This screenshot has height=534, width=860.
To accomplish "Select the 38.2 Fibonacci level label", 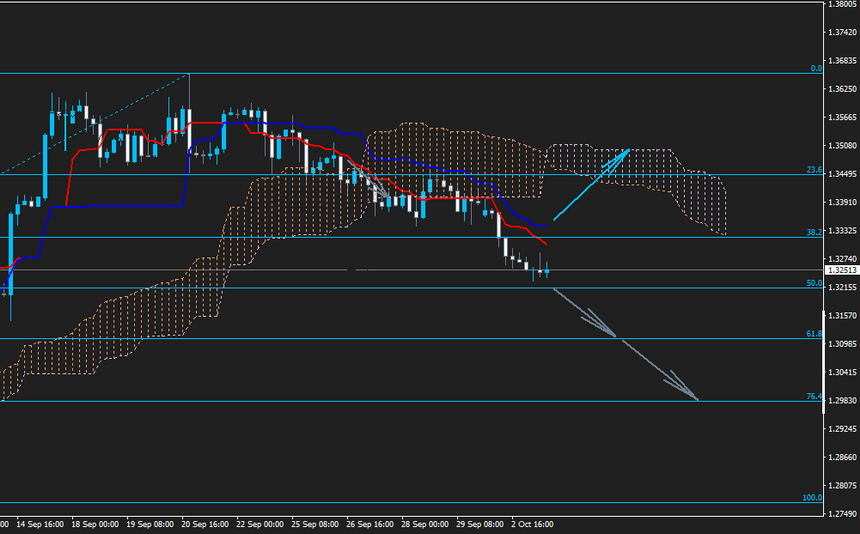I will tap(814, 232).
